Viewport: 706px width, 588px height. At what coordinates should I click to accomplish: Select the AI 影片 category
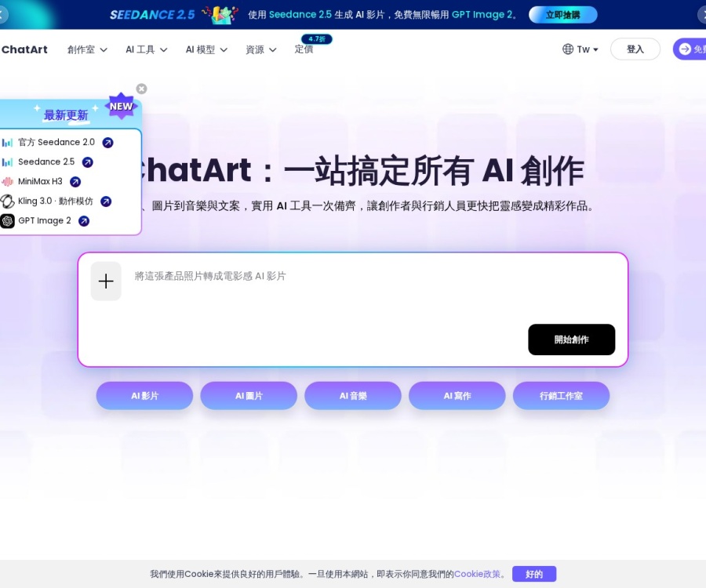click(144, 396)
